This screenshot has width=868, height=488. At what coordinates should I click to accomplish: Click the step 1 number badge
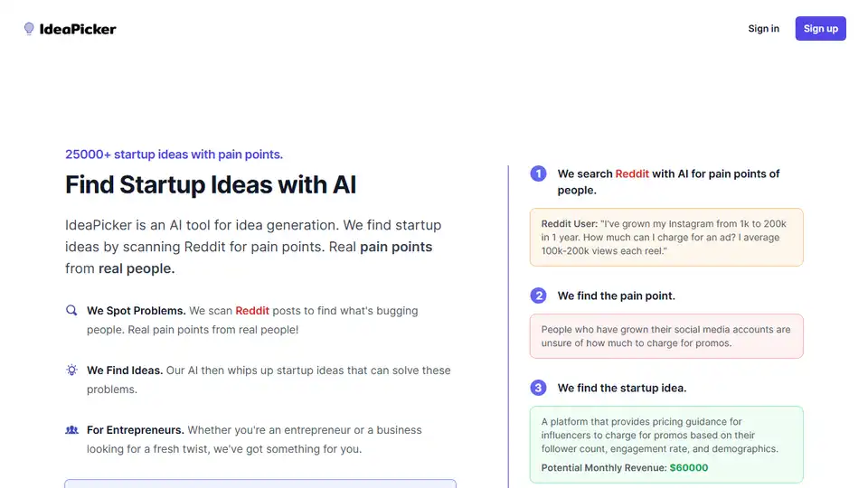[538, 174]
